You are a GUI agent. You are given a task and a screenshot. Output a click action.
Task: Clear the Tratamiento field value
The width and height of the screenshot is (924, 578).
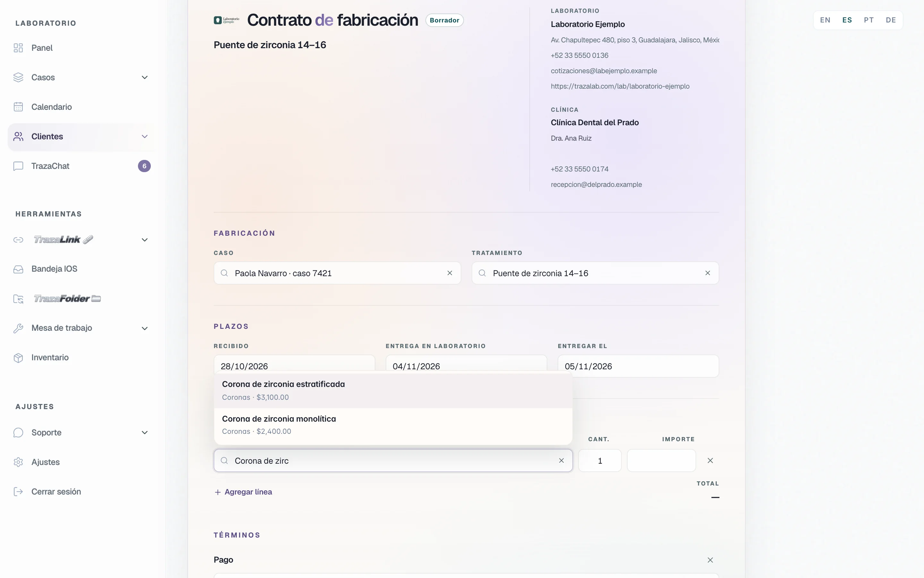707,273
